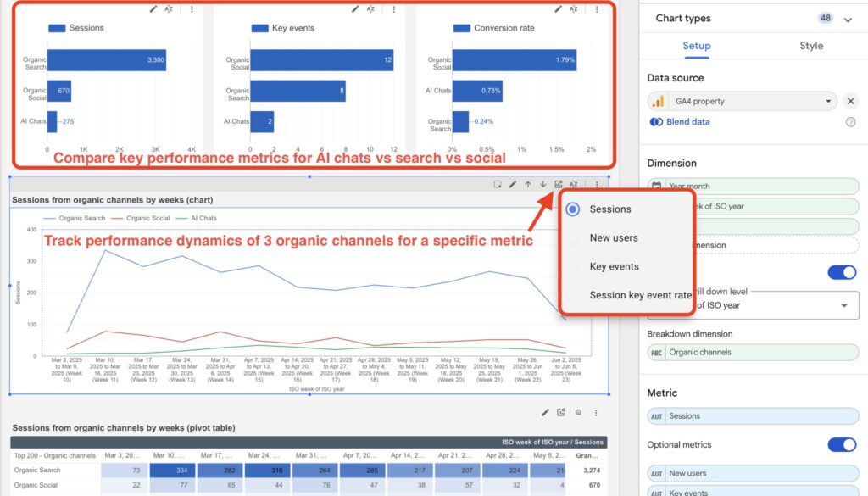The width and height of the screenshot is (868, 496).
Task: Click the GA4 property data source icon
Action: pos(659,101)
